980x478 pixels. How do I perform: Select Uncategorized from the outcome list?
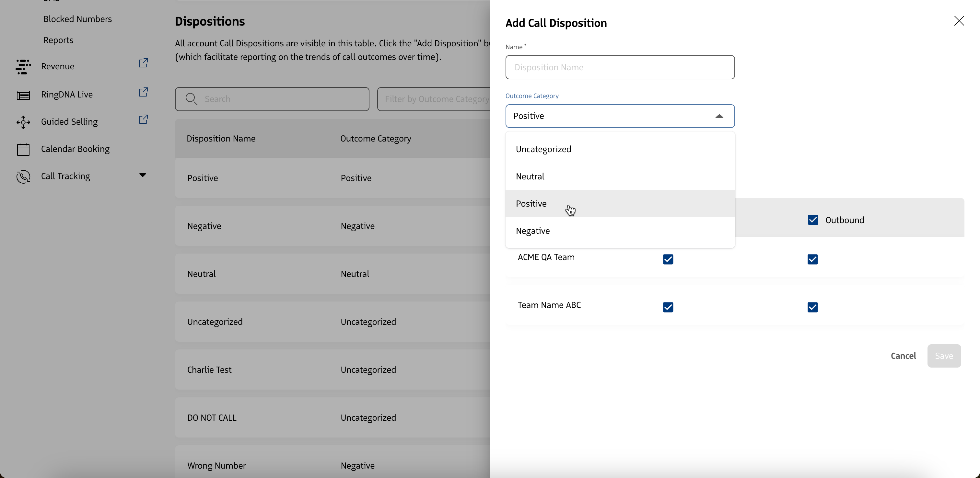coord(543,149)
